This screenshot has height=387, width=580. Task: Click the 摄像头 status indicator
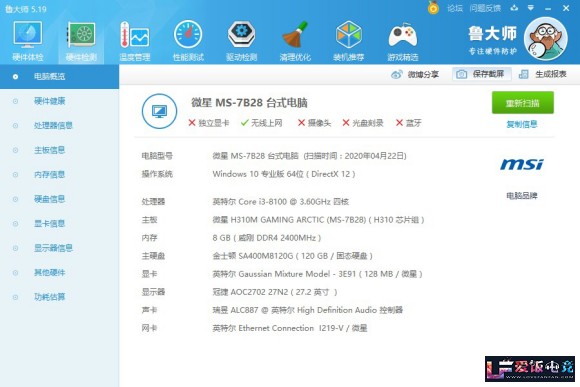pyautogui.click(x=314, y=123)
